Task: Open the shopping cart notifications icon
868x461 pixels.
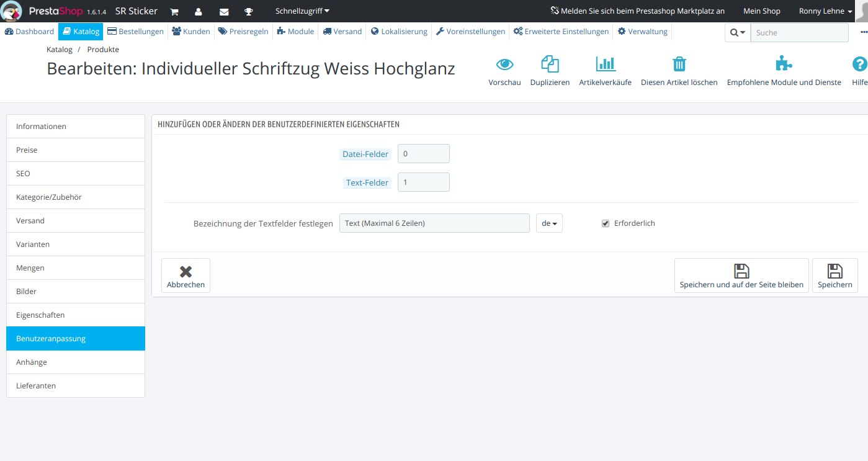Action: [x=174, y=12]
